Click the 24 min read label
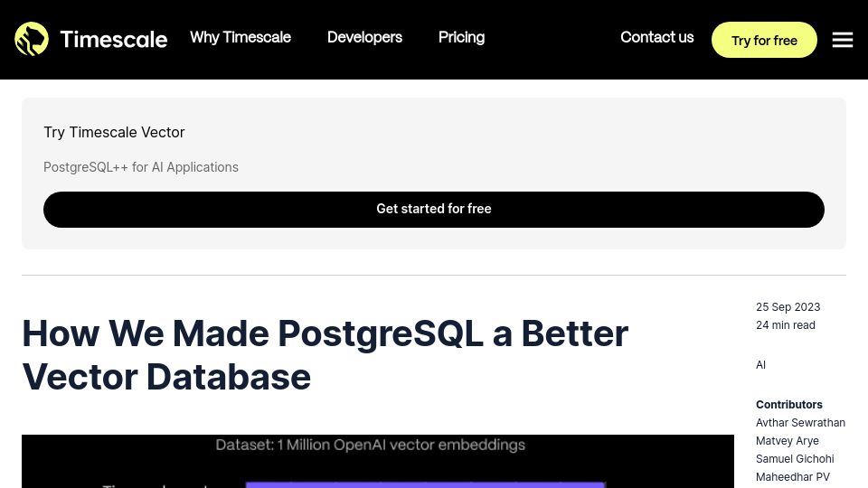 [786, 325]
